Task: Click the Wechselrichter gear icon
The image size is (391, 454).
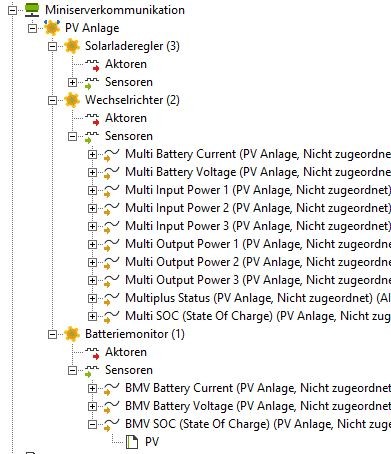Action: [x=72, y=100]
